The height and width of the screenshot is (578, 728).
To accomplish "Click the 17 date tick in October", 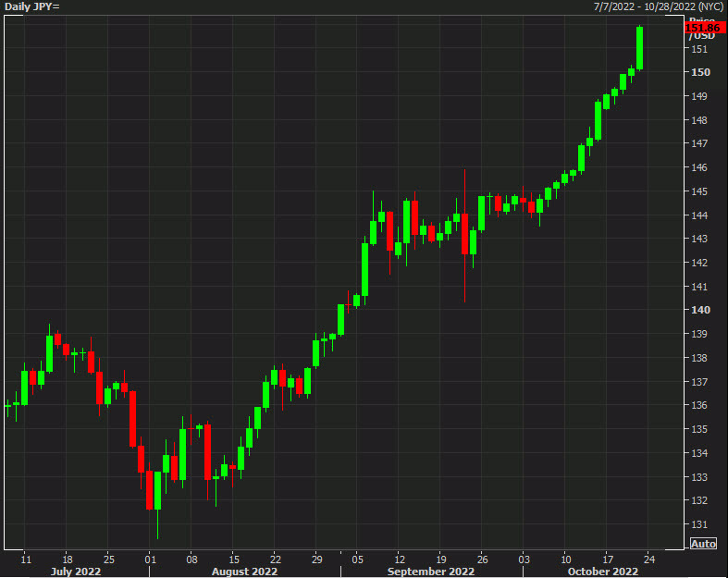I will coord(608,559).
